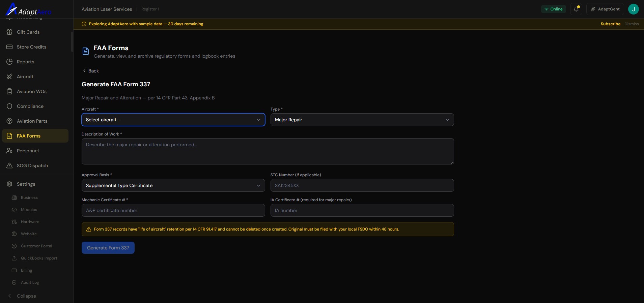Open Customer Portal label
Image resolution: width=644 pixels, height=303 pixels.
pos(36,246)
